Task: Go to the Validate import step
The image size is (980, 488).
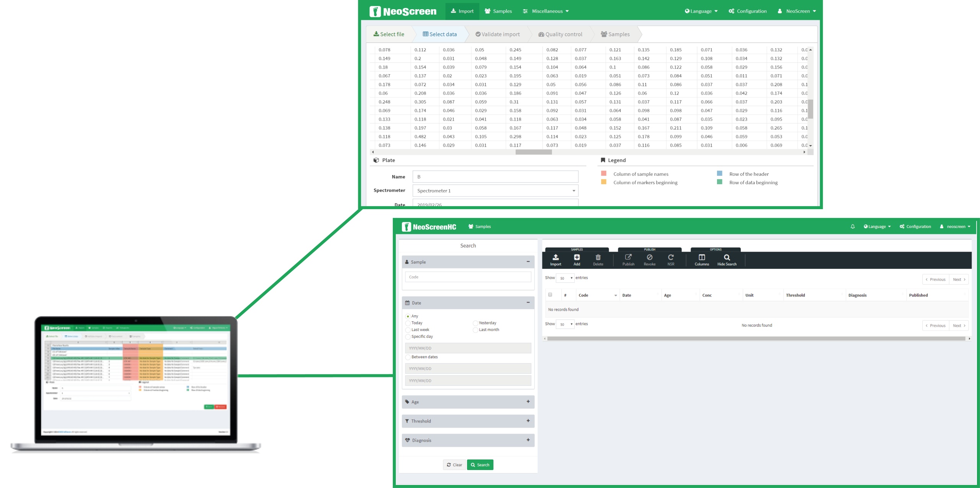Action: click(x=497, y=34)
